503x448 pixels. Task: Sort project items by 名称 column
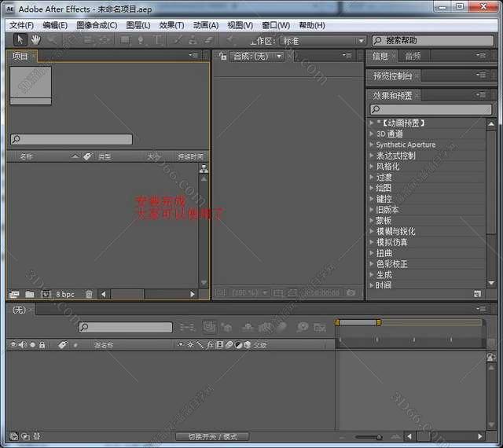click(x=26, y=156)
